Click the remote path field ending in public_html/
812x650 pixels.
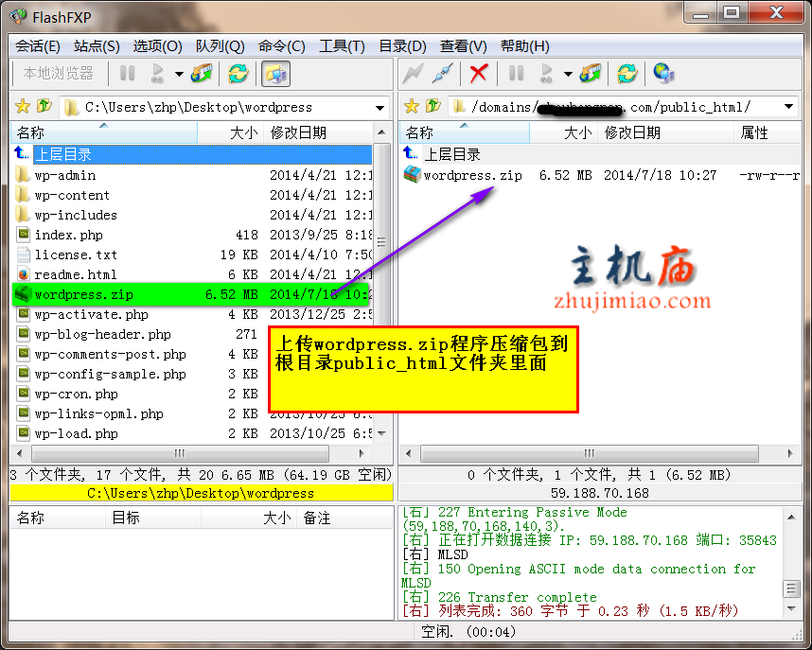pos(623,107)
